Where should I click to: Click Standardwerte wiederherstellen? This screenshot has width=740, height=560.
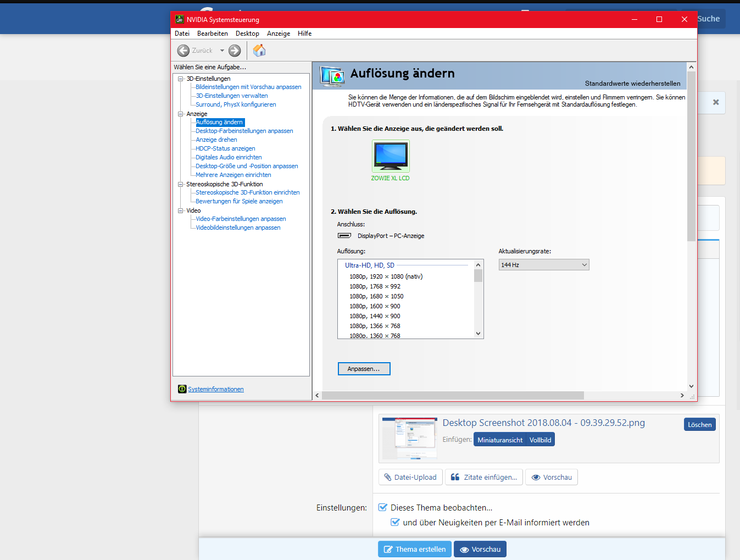click(x=632, y=84)
